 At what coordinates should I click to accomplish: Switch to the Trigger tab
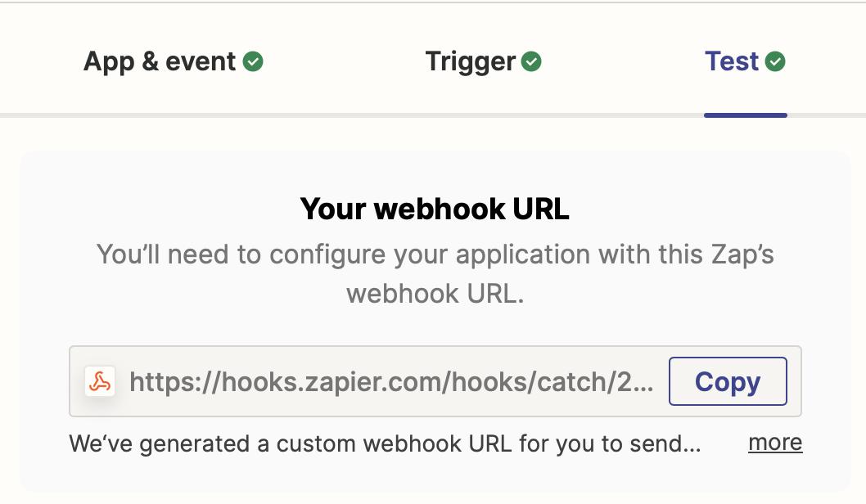tap(483, 61)
